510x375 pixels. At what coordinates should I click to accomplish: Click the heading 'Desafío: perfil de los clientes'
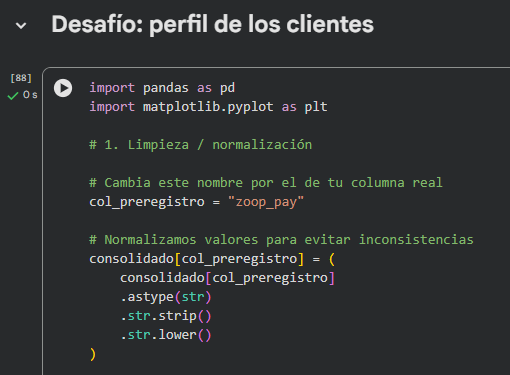213,24
